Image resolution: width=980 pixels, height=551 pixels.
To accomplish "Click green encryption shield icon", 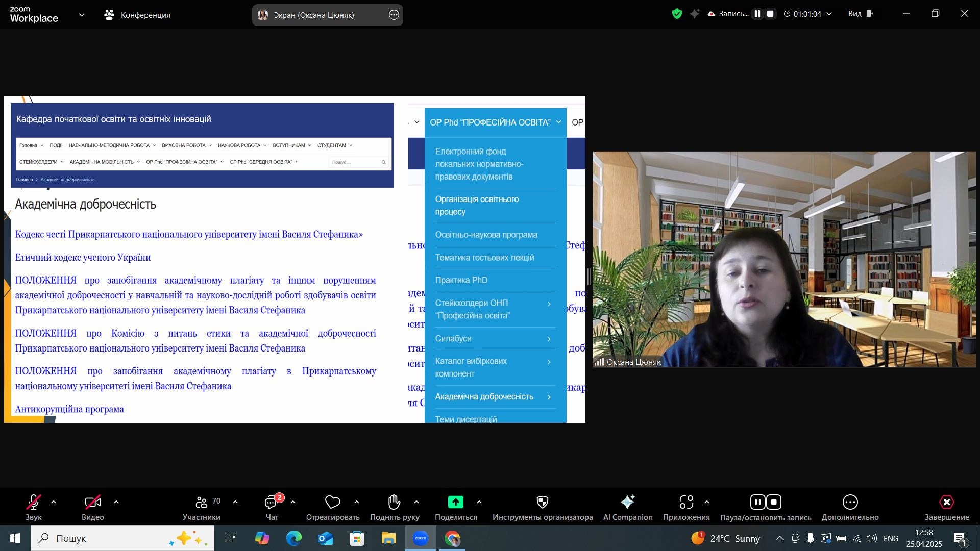I will (x=677, y=14).
